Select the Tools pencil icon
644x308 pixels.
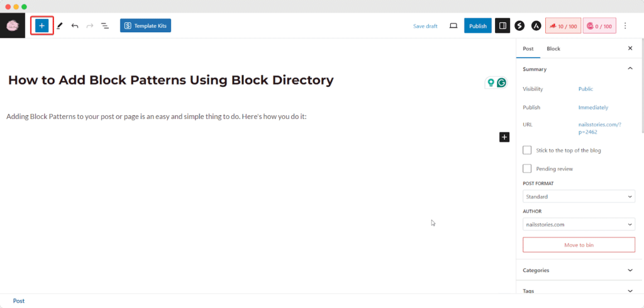[x=60, y=26]
